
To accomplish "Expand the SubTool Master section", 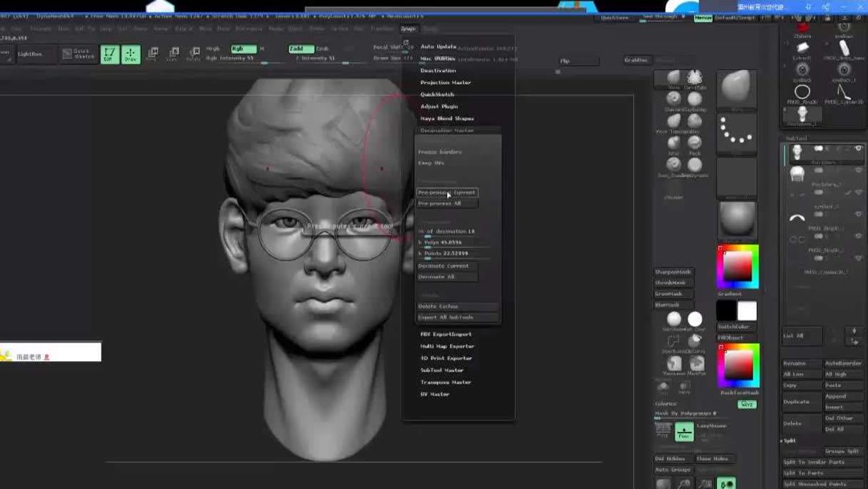I will [440, 369].
